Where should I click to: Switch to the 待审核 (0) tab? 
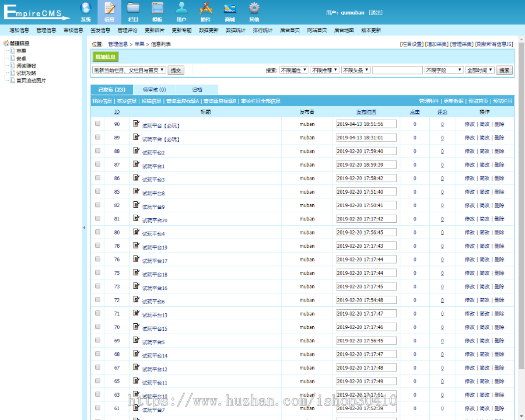click(x=154, y=90)
